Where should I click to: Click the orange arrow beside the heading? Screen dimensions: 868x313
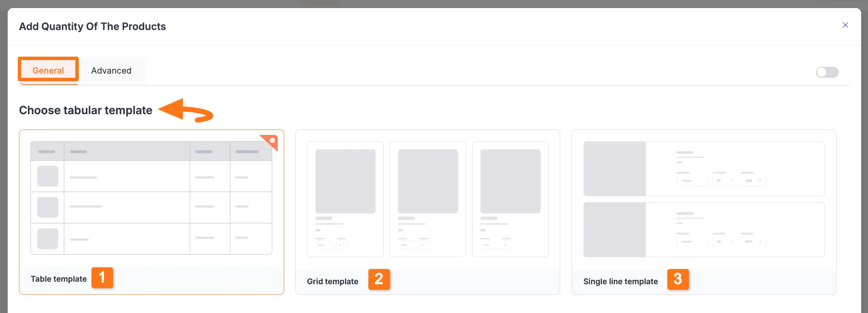[x=185, y=111]
